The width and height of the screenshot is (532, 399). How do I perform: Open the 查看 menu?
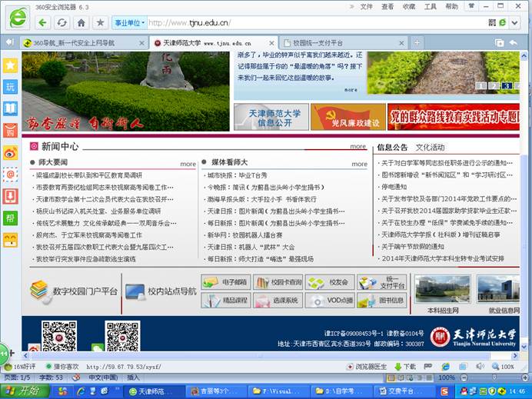[x=387, y=6]
